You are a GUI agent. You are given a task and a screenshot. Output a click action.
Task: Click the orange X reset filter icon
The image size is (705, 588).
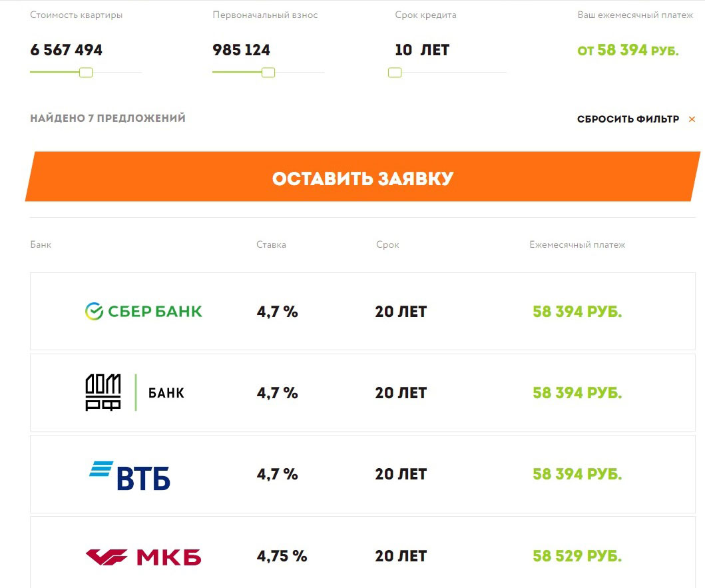click(692, 119)
